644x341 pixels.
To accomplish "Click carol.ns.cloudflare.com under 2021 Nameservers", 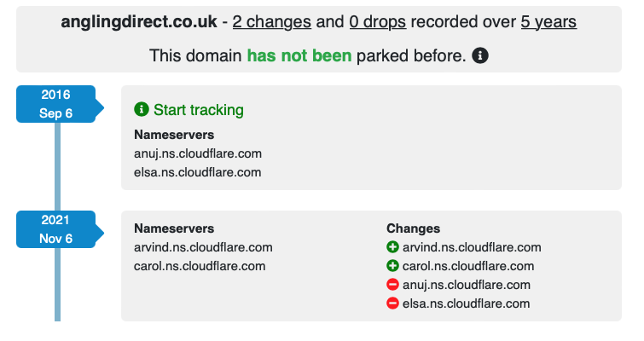I will click(200, 266).
